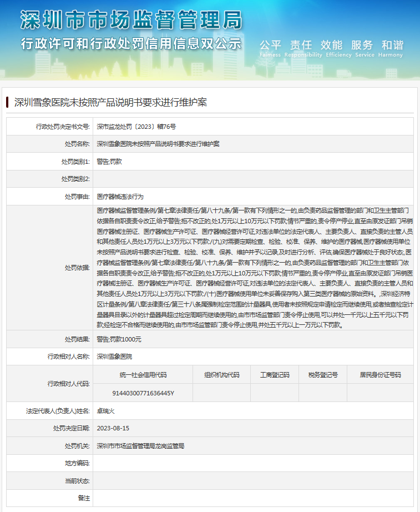
Task: Select the 处罚名称 label
Action: coord(77,144)
